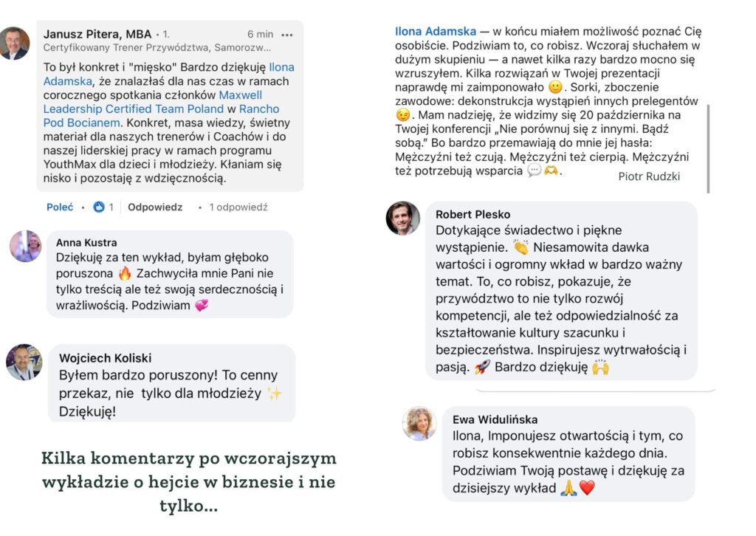Open Robert Plesko's name link

click(x=472, y=214)
